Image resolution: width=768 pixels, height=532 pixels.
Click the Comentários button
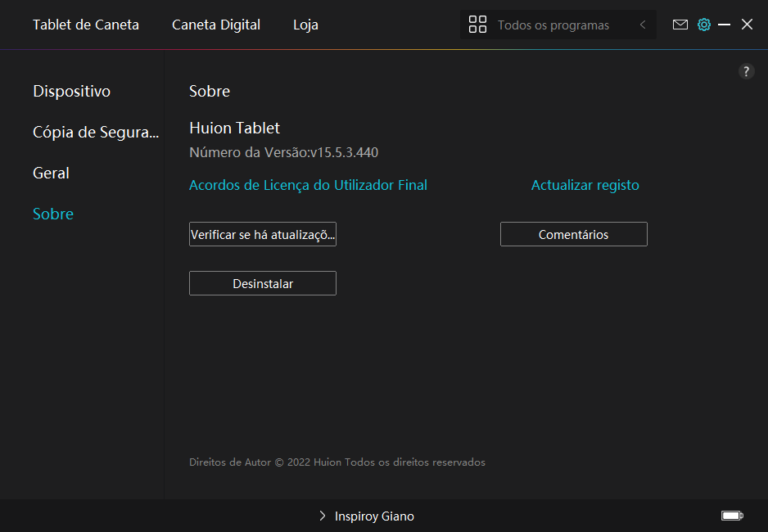[x=574, y=234]
